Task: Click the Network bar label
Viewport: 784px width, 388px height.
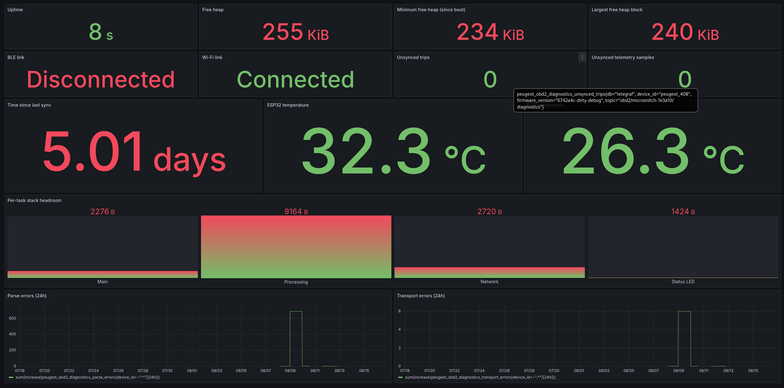Action: 490,282
